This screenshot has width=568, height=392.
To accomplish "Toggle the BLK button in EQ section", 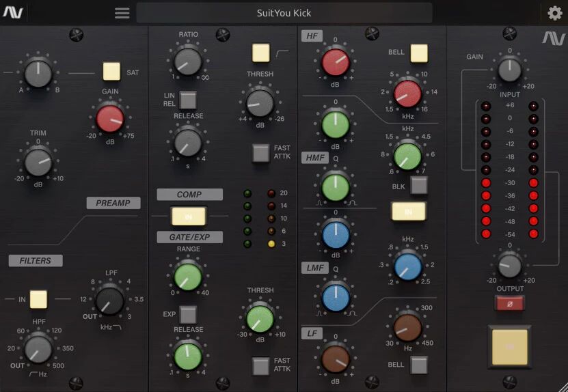I will point(419,185).
